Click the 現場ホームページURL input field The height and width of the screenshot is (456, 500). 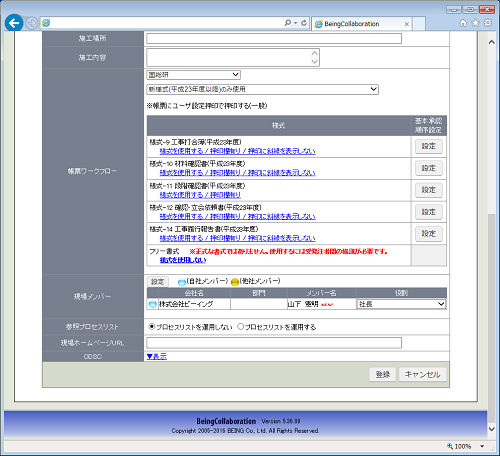click(x=274, y=343)
